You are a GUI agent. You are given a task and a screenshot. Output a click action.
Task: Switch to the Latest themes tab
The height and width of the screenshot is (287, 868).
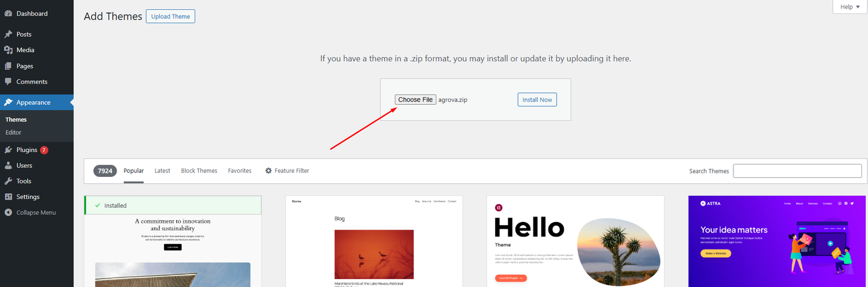[162, 171]
